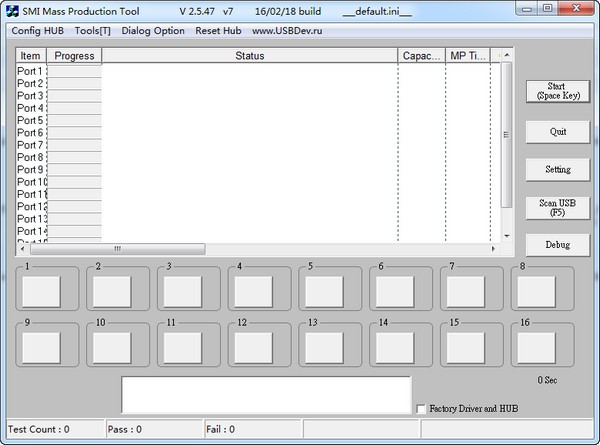Click the Scan USB (F5) button

[557, 207]
